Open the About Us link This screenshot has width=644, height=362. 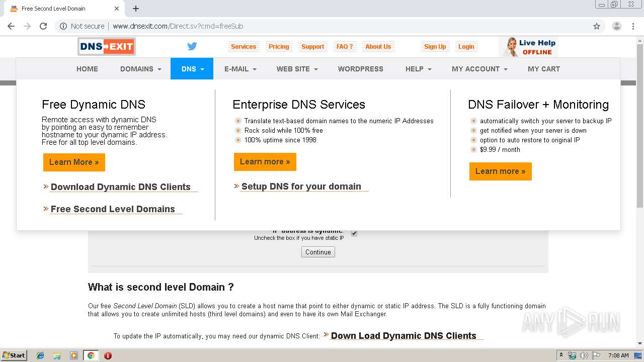click(x=378, y=47)
